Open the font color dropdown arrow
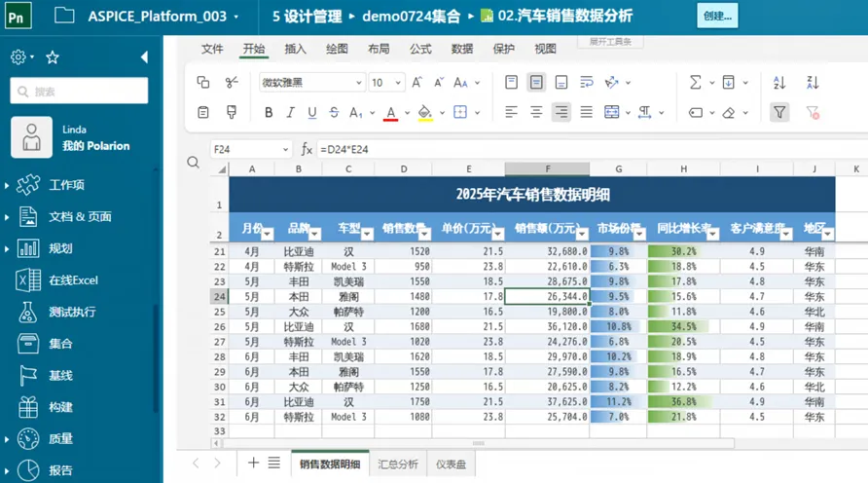 [408, 113]
